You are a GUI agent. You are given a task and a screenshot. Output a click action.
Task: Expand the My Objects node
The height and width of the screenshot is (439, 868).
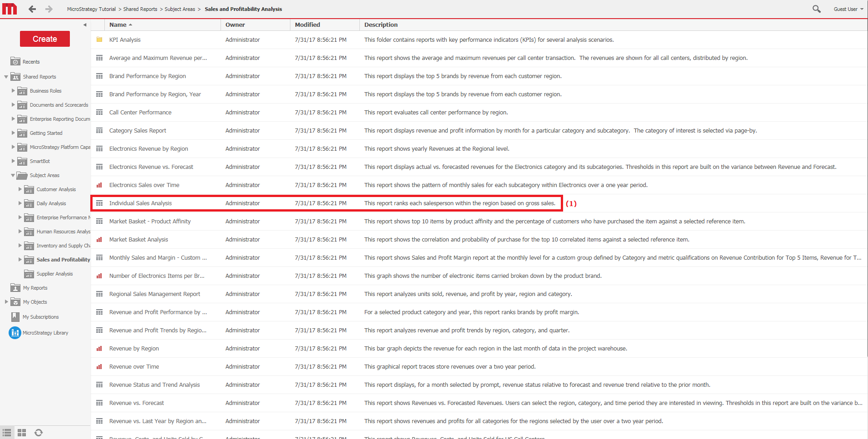(x=6, y=302)
